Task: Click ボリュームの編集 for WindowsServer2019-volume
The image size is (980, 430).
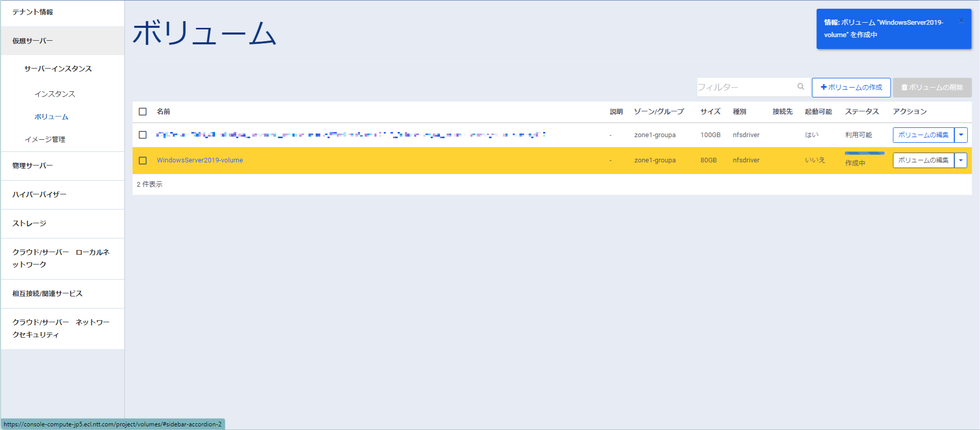Action: point(923,160)
